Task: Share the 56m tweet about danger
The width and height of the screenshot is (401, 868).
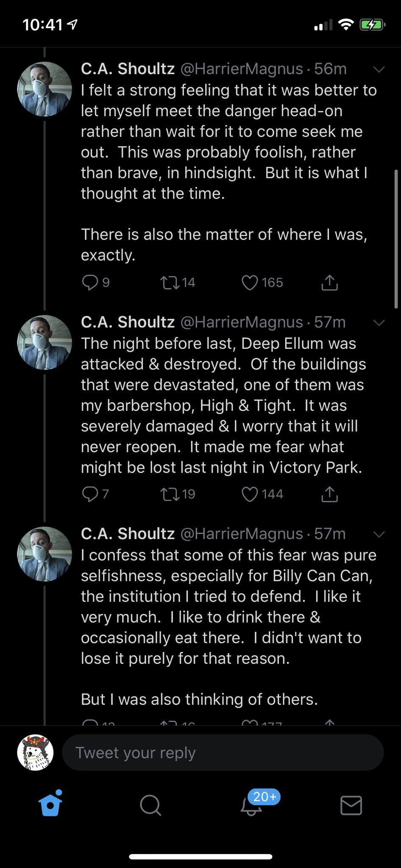Action: click(x=329, y=282)
